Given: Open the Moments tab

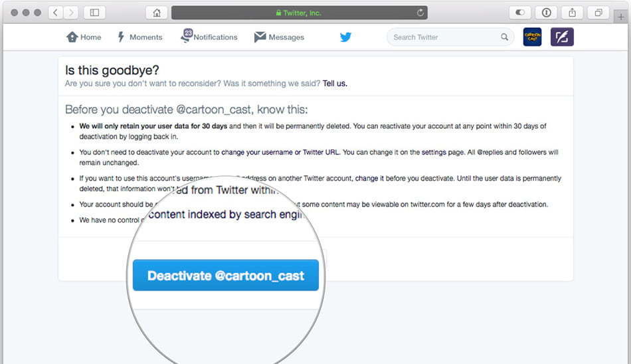Looking at the screenshot, I should 139,37.
